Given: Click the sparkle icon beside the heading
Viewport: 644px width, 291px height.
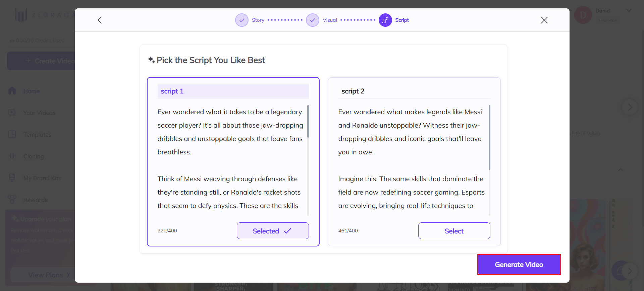Looking at the screenshot, I should [151, 60].
